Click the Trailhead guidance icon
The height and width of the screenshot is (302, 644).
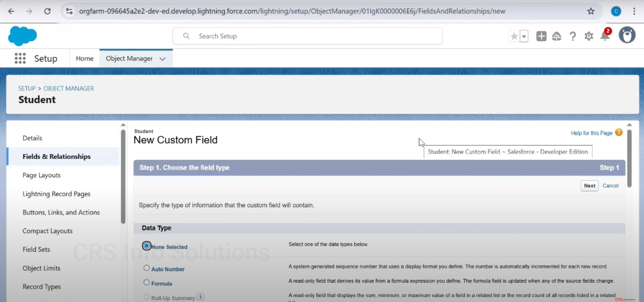(557, 36)
